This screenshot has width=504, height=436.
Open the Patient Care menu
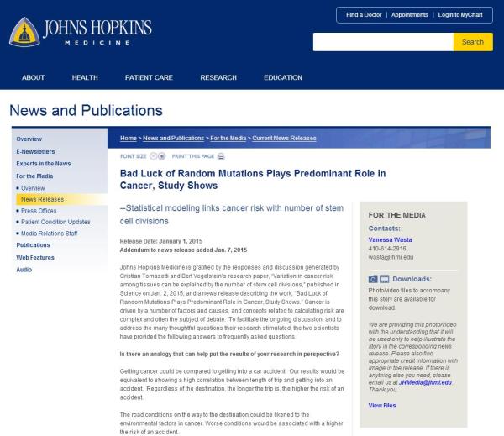pyautogui.click(x=149, y=77)
